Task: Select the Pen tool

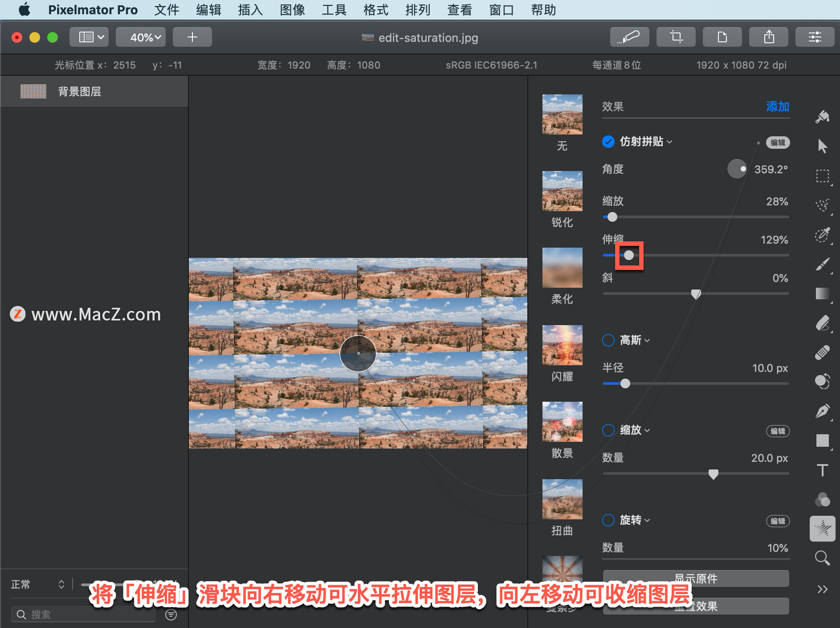Action: [x=822, y=411]
